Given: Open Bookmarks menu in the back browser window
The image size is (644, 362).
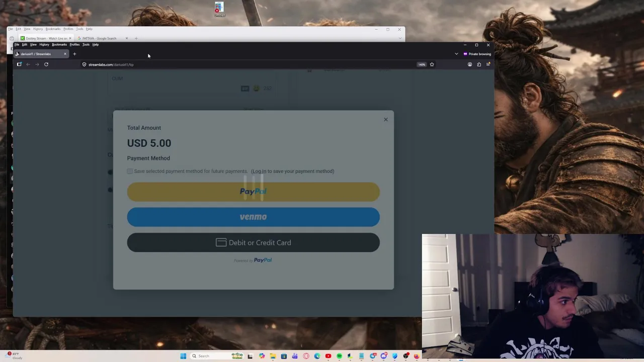Looking at the screenshot, I should pyautogui.click(x=53, y=29).
